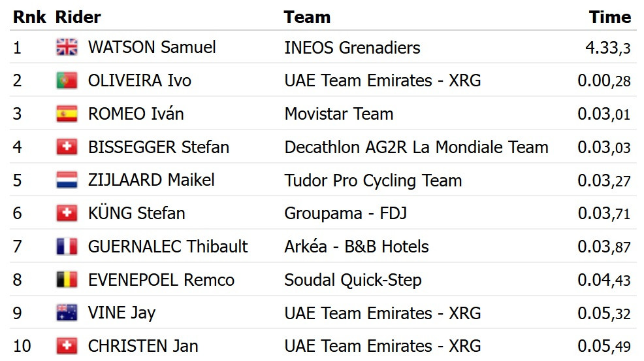
Task: Click the Portugal flag beside Oliveira
Action: pos(67,80)
